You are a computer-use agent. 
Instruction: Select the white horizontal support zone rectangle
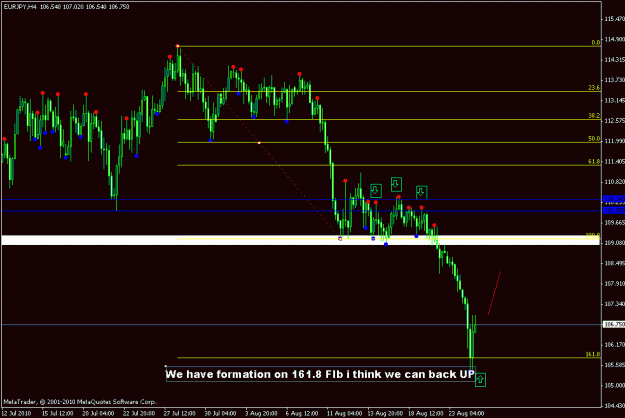301,240
